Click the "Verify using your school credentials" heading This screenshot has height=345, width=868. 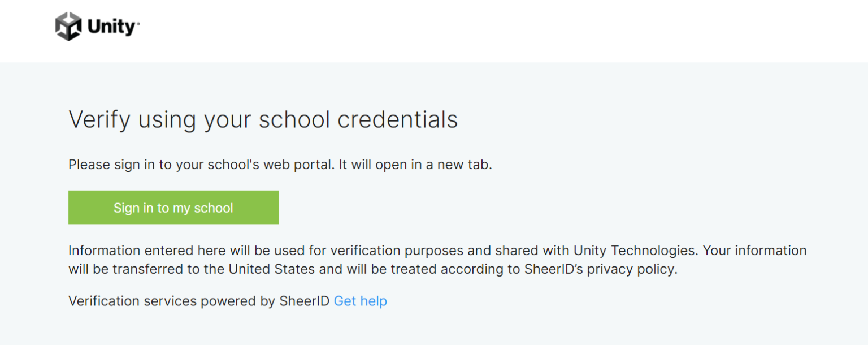[x=263, y=120]
